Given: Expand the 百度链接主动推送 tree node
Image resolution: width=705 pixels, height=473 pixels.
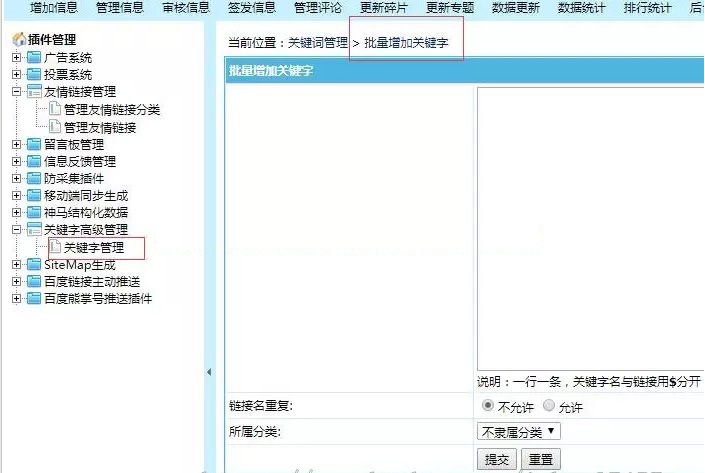Looking at the screenshot, I should pyautogui.click(x=17, y=282).
